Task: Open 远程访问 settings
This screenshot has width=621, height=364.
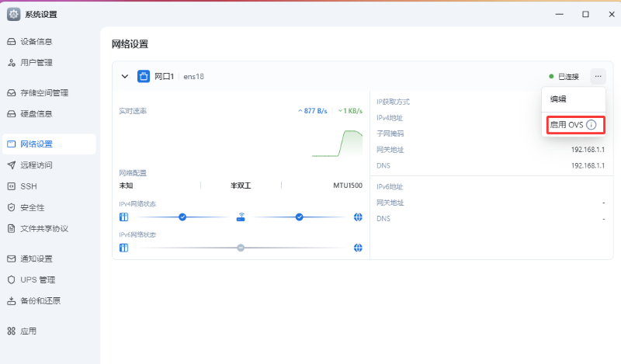Action: 36,165
